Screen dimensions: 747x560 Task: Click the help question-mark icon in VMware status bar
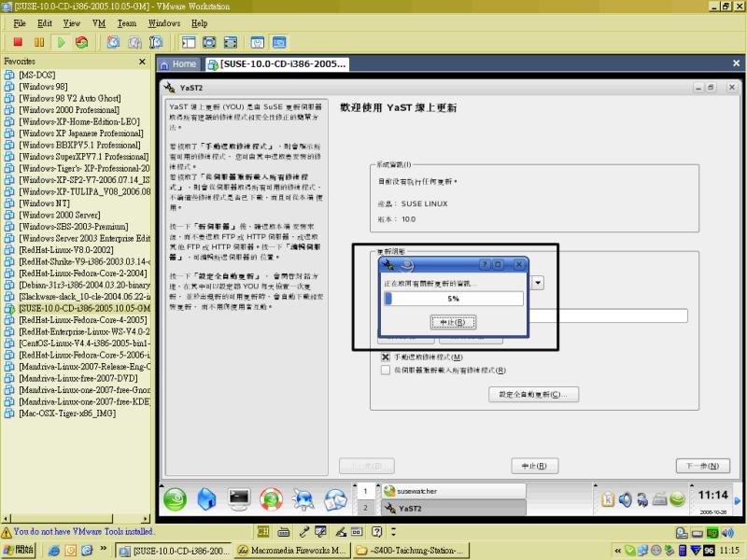point(377,531)
